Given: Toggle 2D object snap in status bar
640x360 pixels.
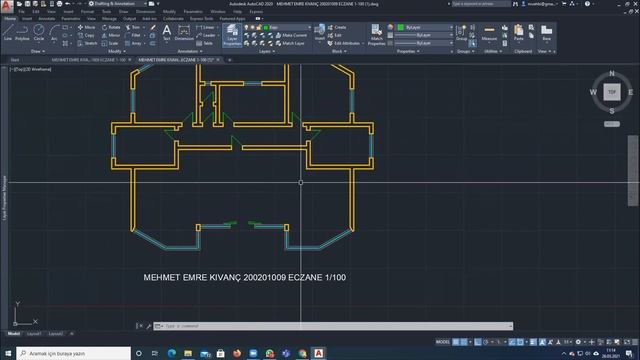Looking at the screenshot, I should [x=520, y=342].
